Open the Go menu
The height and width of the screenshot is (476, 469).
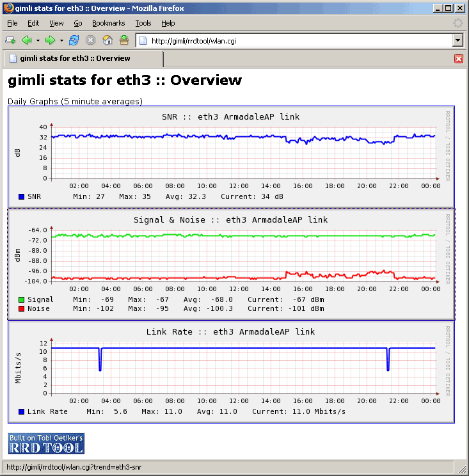pos(77,23)
